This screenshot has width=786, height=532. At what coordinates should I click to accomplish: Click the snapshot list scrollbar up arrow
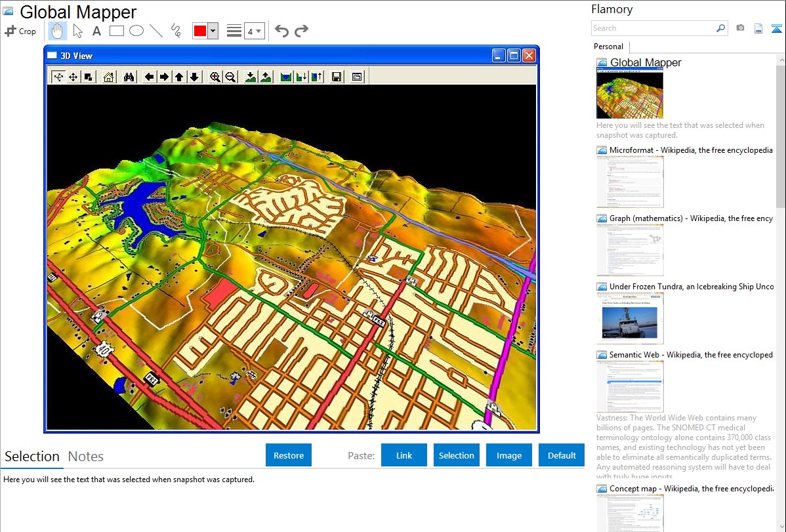pyautogui.click(x=781, y=60)
